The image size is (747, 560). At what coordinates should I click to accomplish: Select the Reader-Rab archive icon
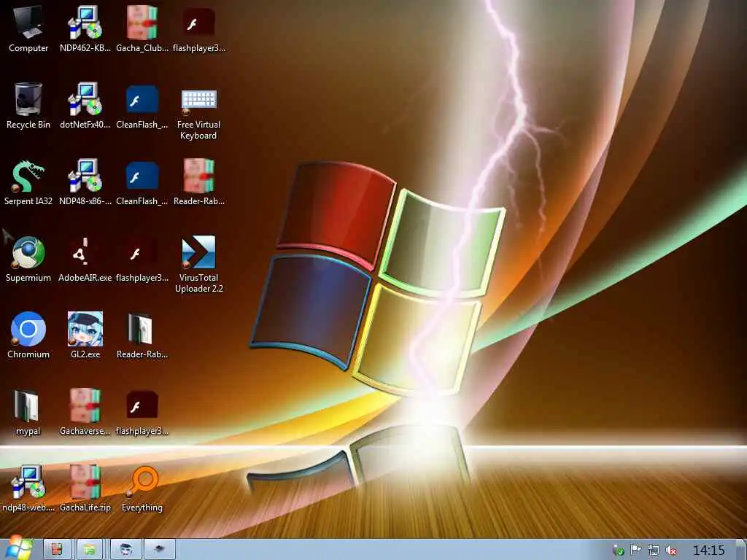coord(198,182)
